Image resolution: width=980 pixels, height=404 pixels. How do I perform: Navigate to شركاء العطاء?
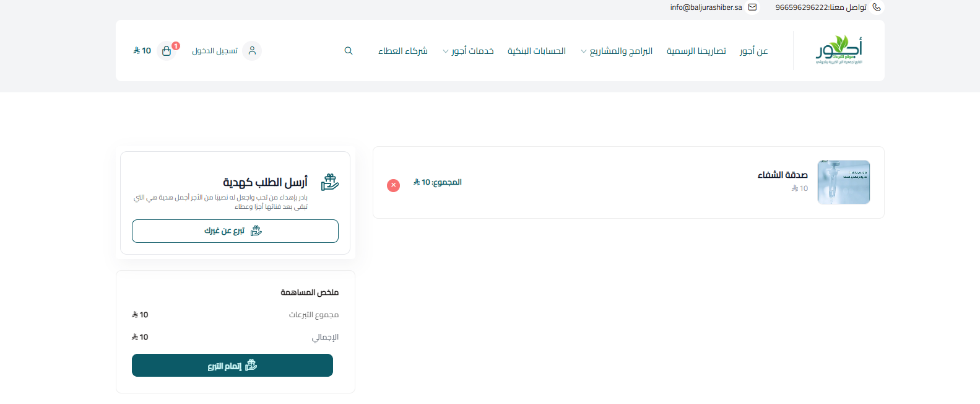(403, 51)
